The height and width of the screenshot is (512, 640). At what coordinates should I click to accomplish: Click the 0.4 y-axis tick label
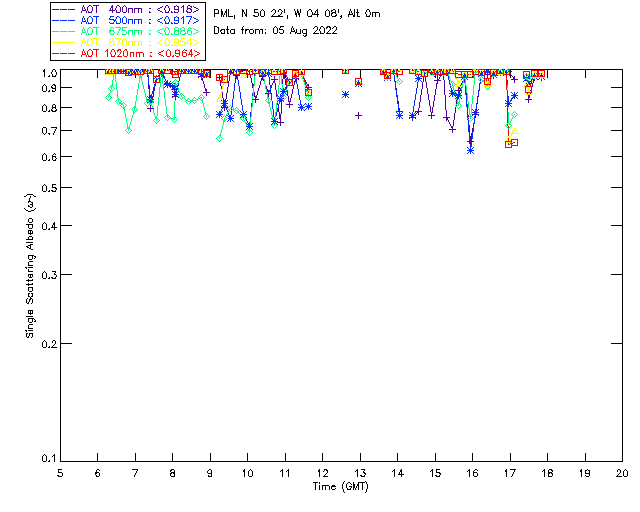click(x=49, y=226)
